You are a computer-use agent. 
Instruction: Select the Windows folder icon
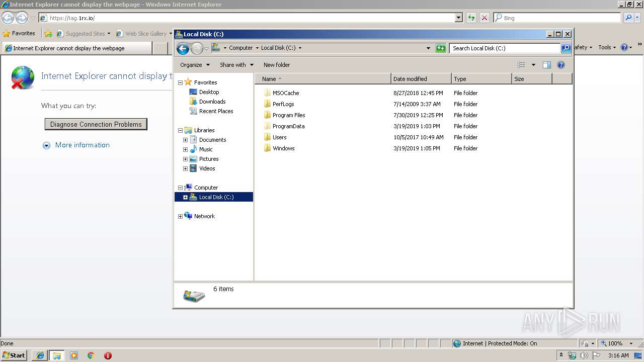267,148
